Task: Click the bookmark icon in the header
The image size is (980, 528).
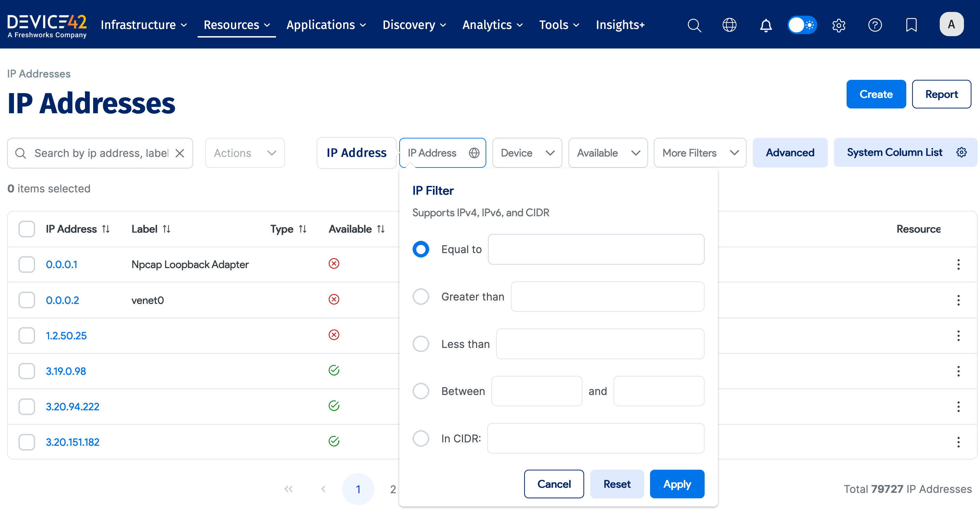Action: [x=911, y=25]
